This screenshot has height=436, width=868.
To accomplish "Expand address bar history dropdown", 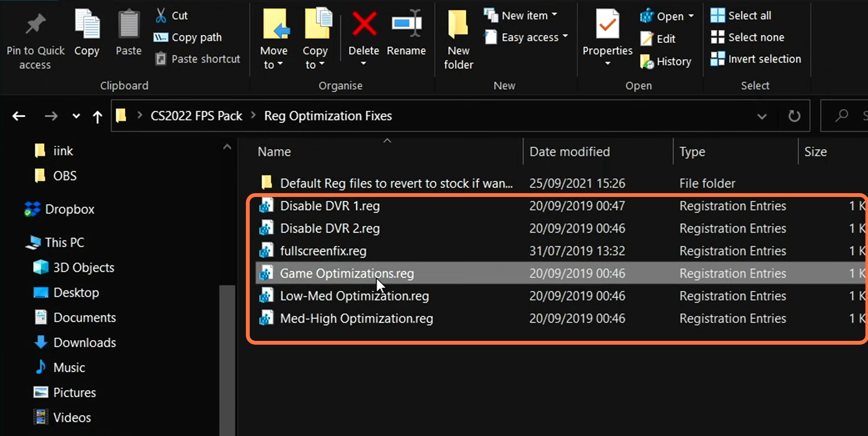I will click(x=762, y=116).
